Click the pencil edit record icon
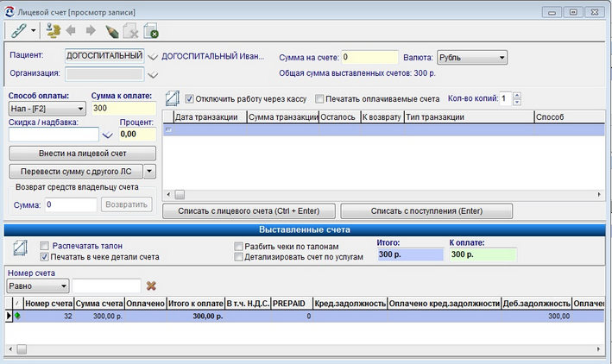Image resolution: width=612 pixels, height=364 pixels. (x=112, y=31)
